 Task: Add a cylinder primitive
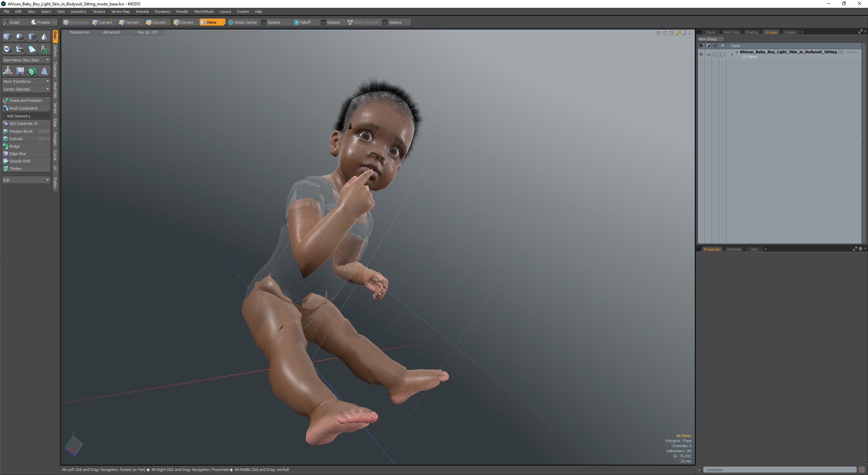[x=32, y=37]
